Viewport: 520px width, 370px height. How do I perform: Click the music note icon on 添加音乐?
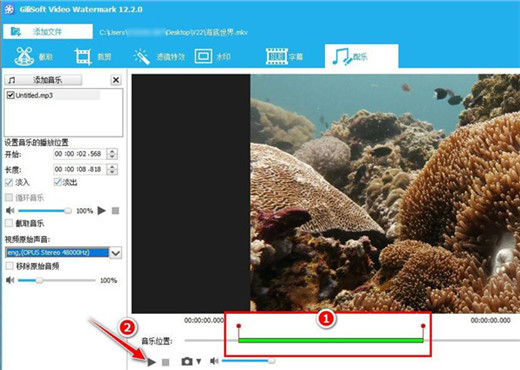(12, 80)
